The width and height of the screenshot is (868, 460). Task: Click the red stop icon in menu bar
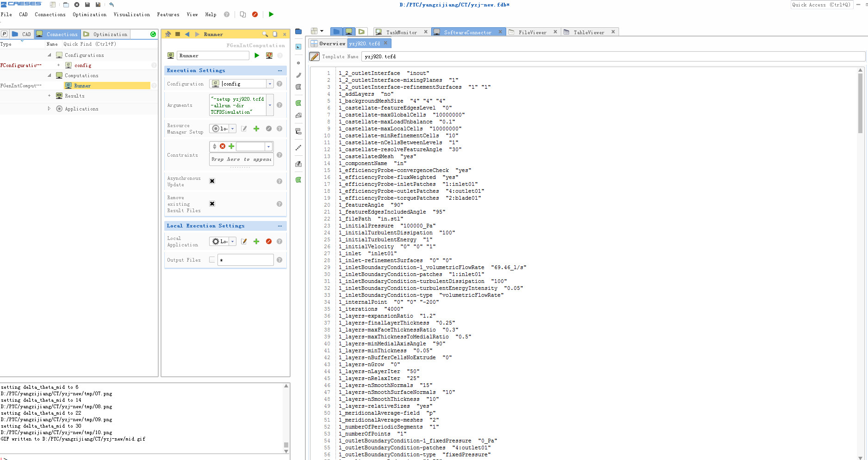(x=255, y=14)
